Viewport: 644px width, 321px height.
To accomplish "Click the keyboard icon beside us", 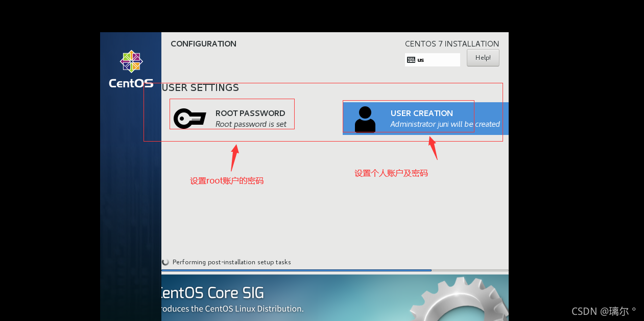I will pyautogui.click(x=411, y=60).
